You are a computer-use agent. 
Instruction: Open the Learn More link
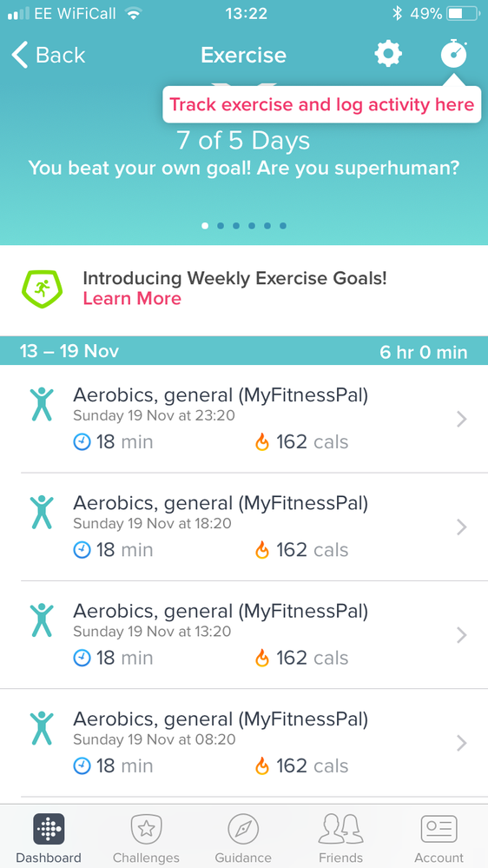tap(132, 298)
